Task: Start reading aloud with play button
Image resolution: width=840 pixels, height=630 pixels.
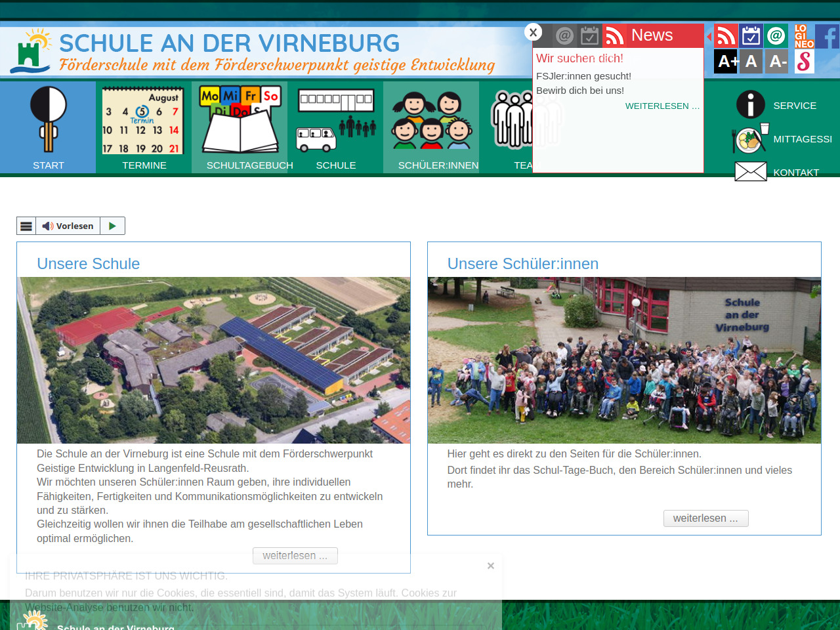Action: coord(112,226)
